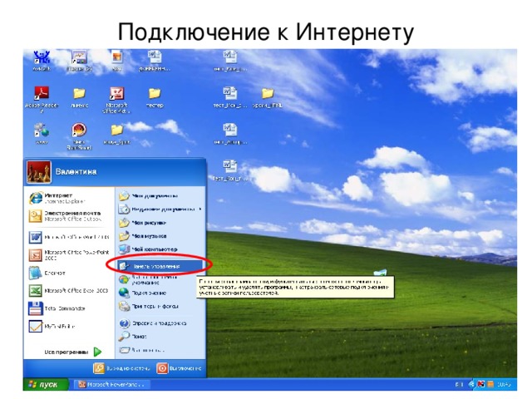Expand hidden tray icons arrow
Image resolution: width=532 pixels, height=399 pixels.
click(471, 384)
